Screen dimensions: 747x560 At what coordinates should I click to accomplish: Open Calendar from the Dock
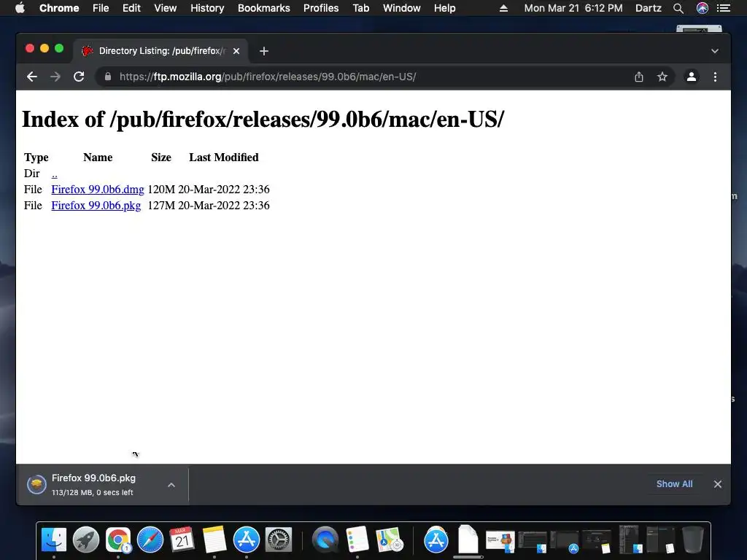click(x=182, y=540)
